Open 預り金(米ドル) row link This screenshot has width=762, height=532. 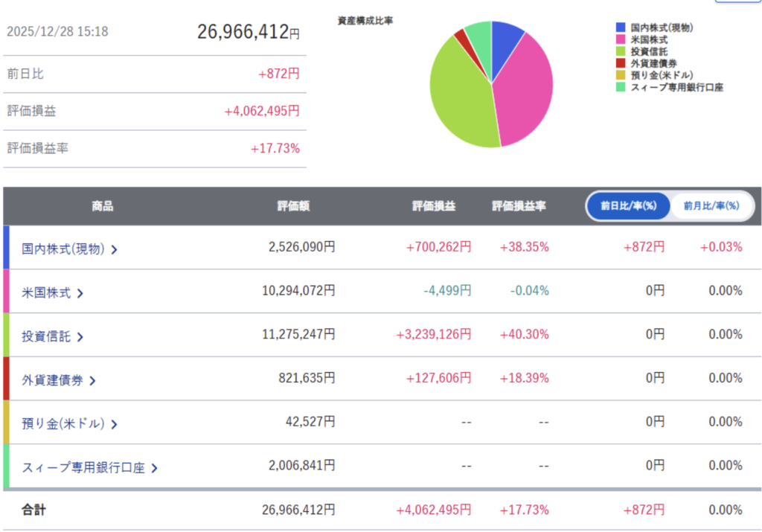point(63,424)
